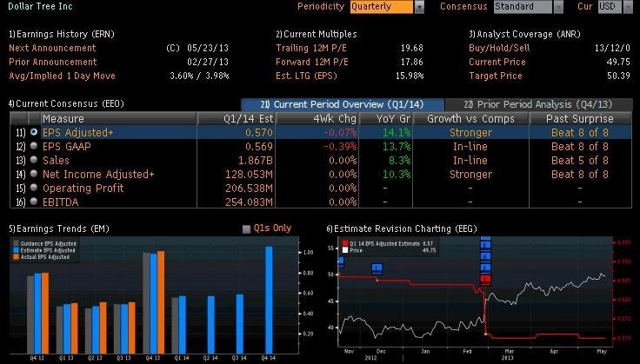This screenshot has height=364, width=640.
Task: Click the EBITDA estimate 254.083M
Action: 249,202
